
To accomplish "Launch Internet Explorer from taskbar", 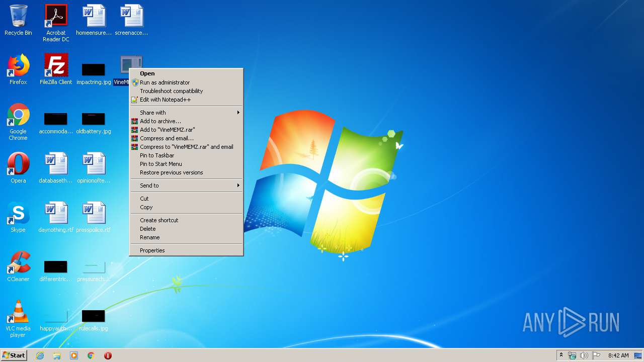I will [x=40, y=355].
